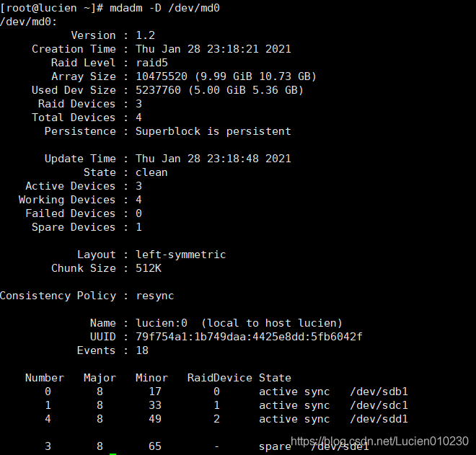Click the Events value '18'

click(x=142, y=350)
